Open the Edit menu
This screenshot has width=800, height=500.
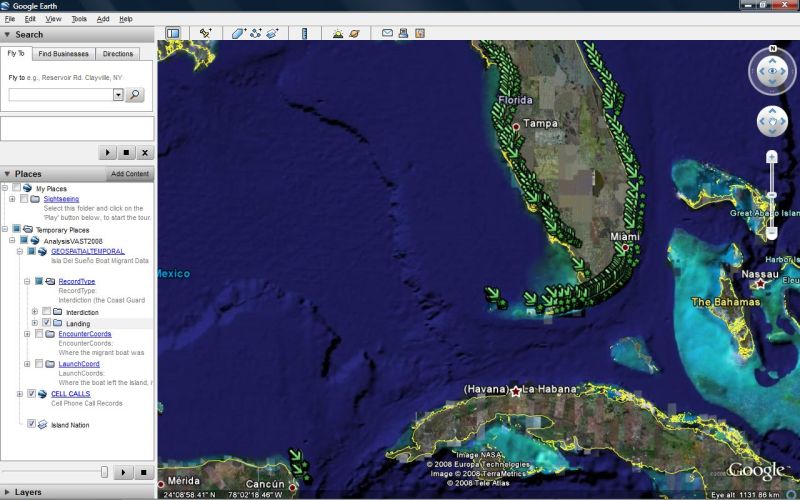tap(30, 19)
